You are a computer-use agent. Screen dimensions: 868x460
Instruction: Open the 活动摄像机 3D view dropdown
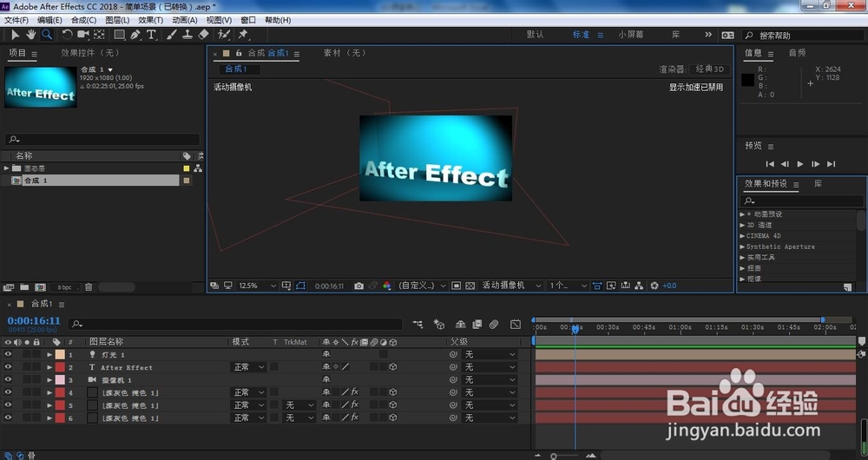511,286
